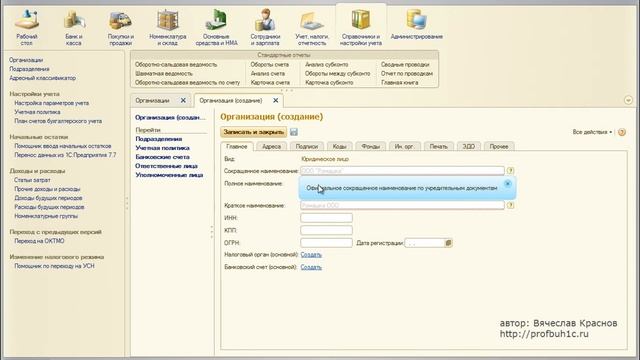Click the КПП input field
This screenshot has width=640, height=360.
[327, 230]
